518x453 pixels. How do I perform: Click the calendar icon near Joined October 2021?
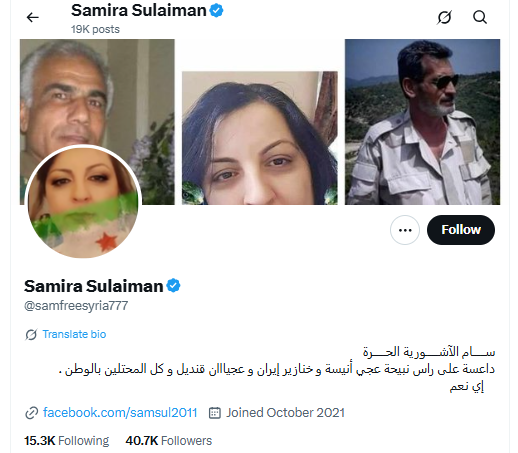coord(215,413)
